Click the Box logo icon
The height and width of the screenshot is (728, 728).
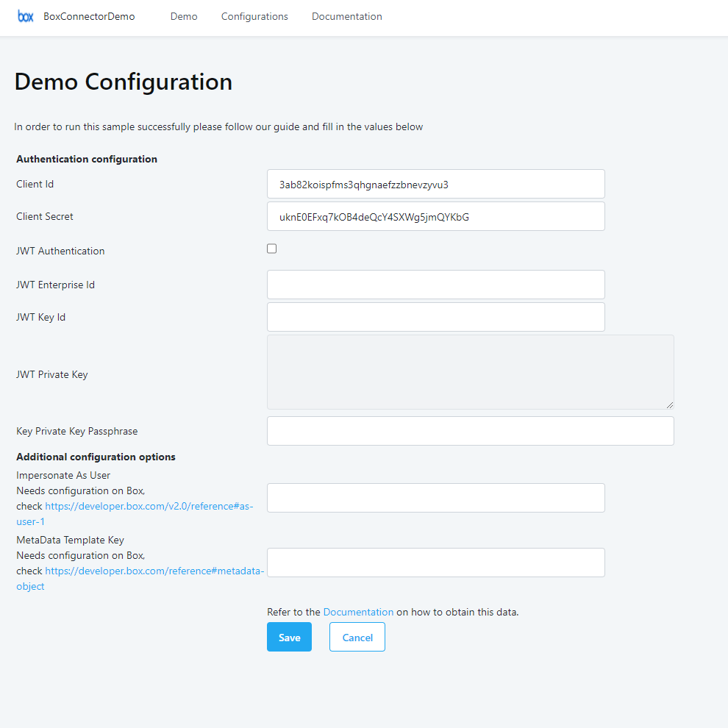(26, 16)
